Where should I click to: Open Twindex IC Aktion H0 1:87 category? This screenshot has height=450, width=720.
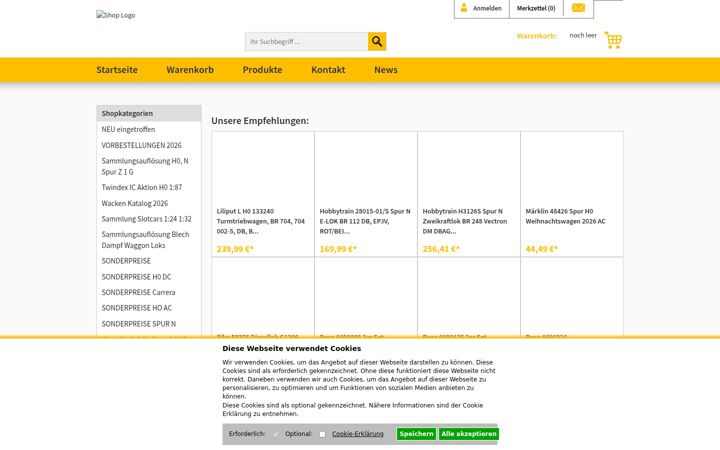(141, 187)
